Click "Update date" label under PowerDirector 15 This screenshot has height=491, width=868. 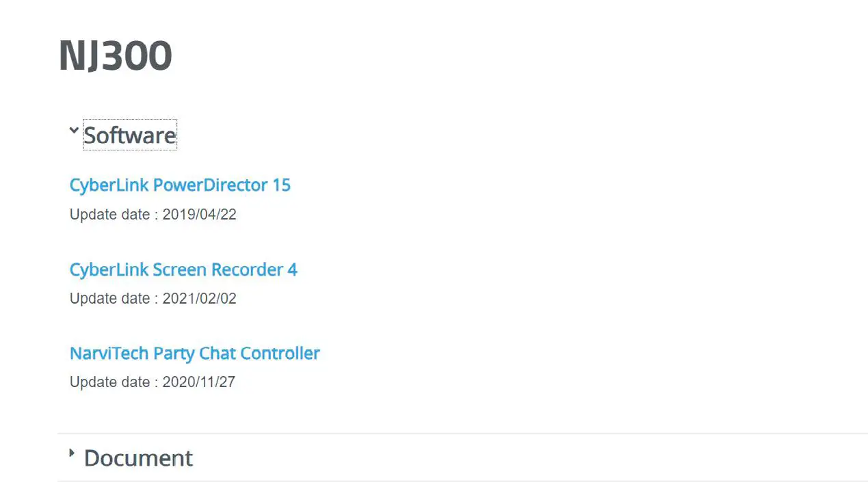pyautogui.click(x=109, y=215)
